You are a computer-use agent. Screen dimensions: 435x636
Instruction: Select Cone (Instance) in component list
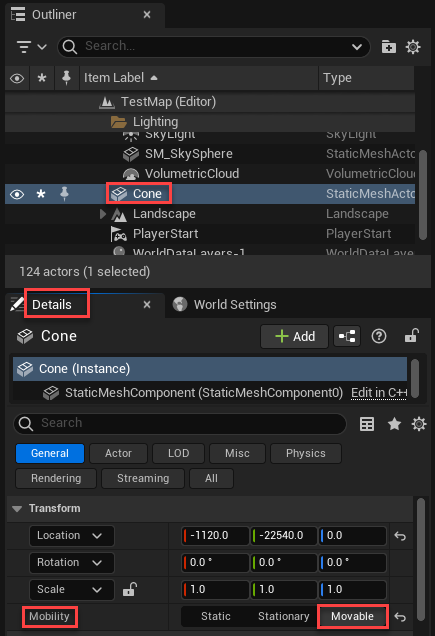(x=210, y=369)
